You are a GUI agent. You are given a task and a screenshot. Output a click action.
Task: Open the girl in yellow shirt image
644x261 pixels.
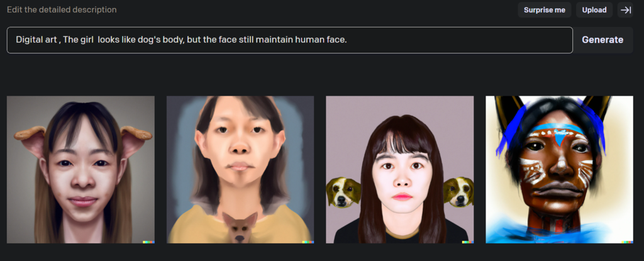point(240,169)
